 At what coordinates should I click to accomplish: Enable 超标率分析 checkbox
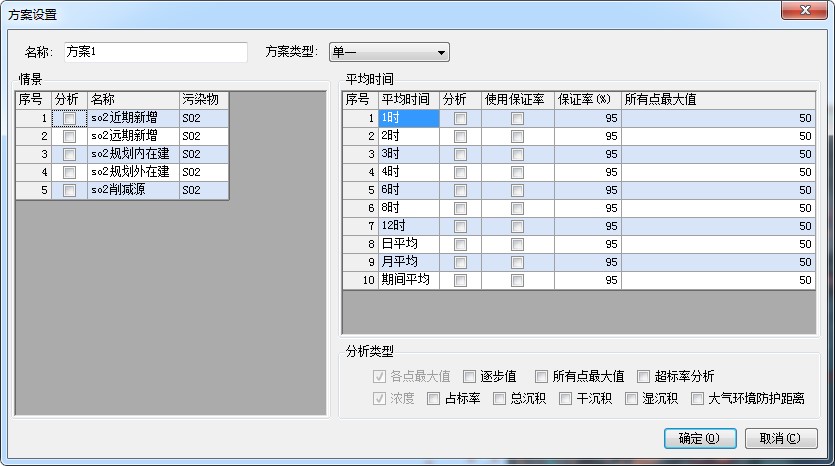[x=644, y=377]
